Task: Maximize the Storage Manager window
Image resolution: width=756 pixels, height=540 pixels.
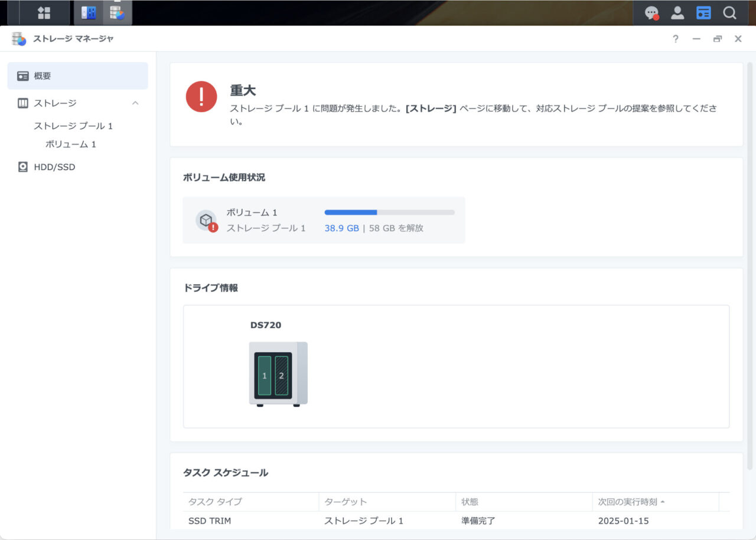Action: click(x=717, y=39)
